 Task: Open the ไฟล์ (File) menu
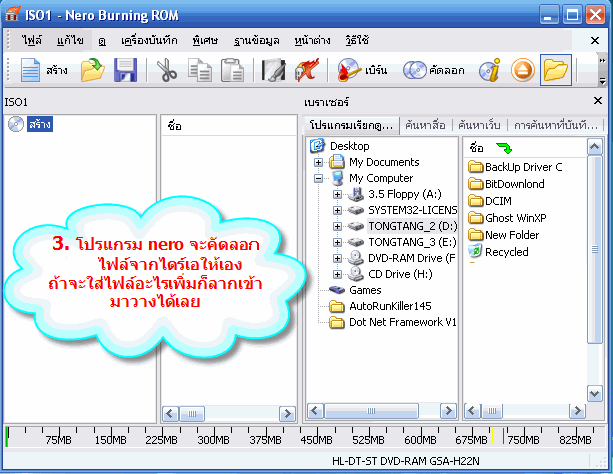pyautogui.click(x=32, y=40)
